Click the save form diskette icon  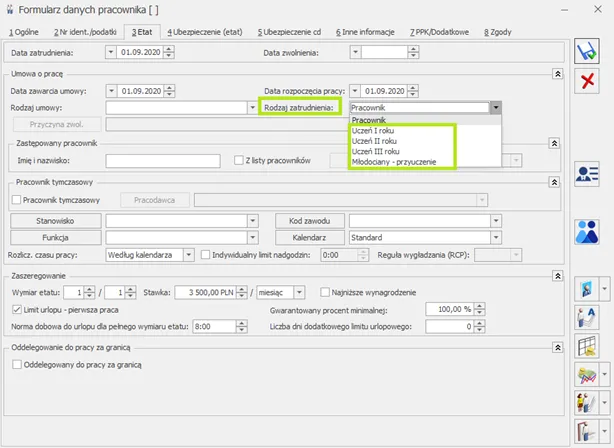tap(587, 52)
